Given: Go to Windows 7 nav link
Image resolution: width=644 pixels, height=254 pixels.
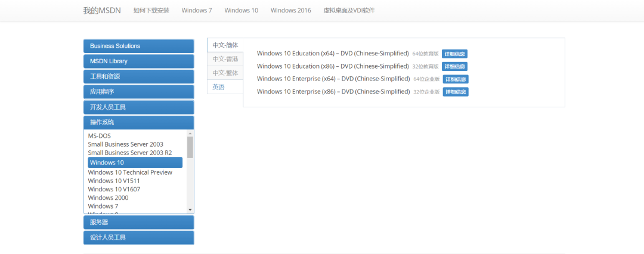Looking at the screenshot, I should tap(197, 10).
